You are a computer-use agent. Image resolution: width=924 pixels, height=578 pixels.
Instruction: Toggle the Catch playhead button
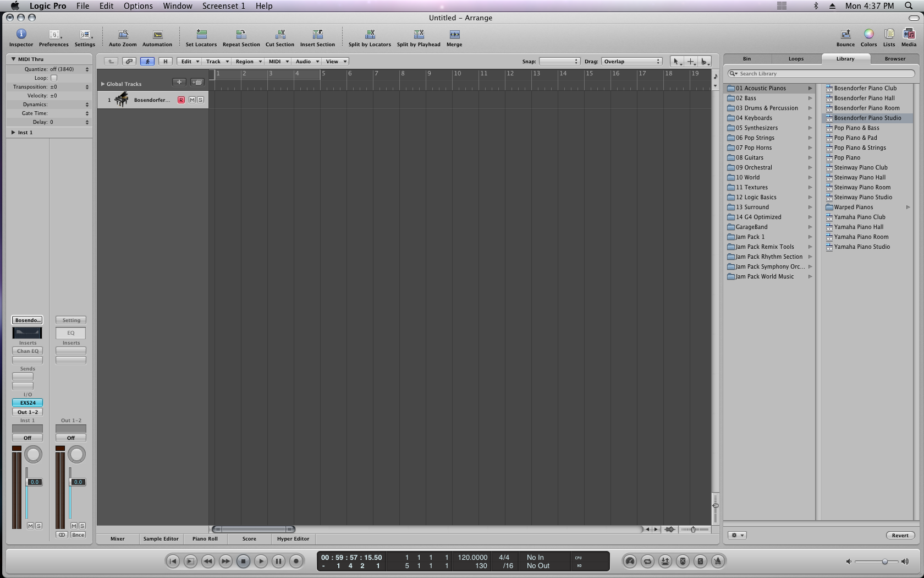coord(147,62)
